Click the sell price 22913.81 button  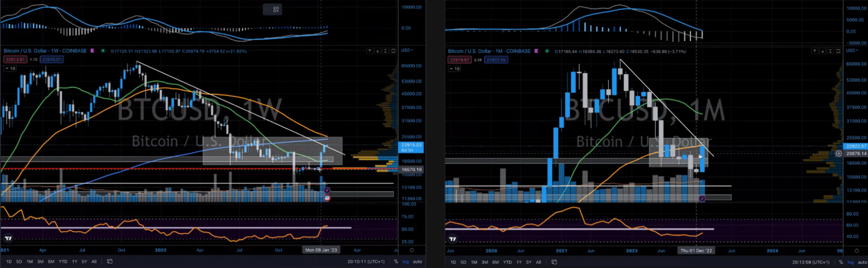pos(15,60)
